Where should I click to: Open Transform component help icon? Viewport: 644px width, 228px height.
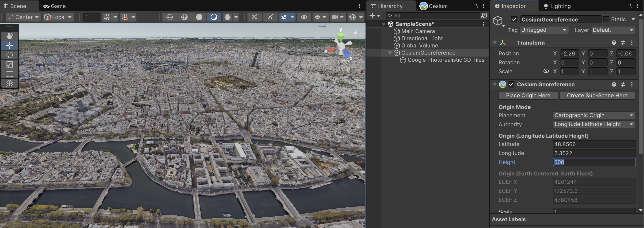pos(614,43)
